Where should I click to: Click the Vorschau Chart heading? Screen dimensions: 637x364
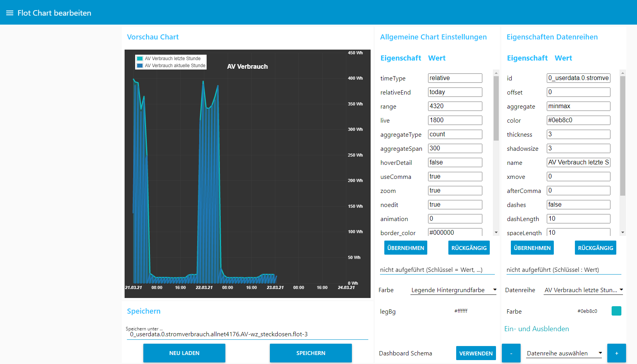point(153,37)
